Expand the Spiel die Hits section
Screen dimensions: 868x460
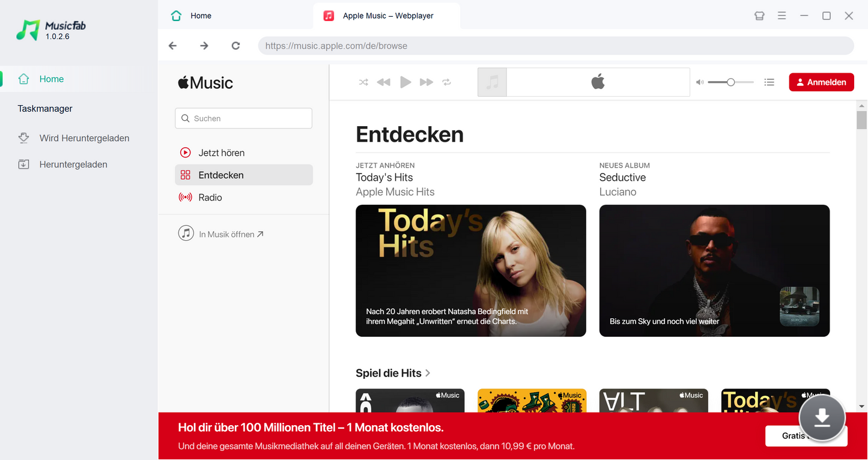(x=393, y=373)
